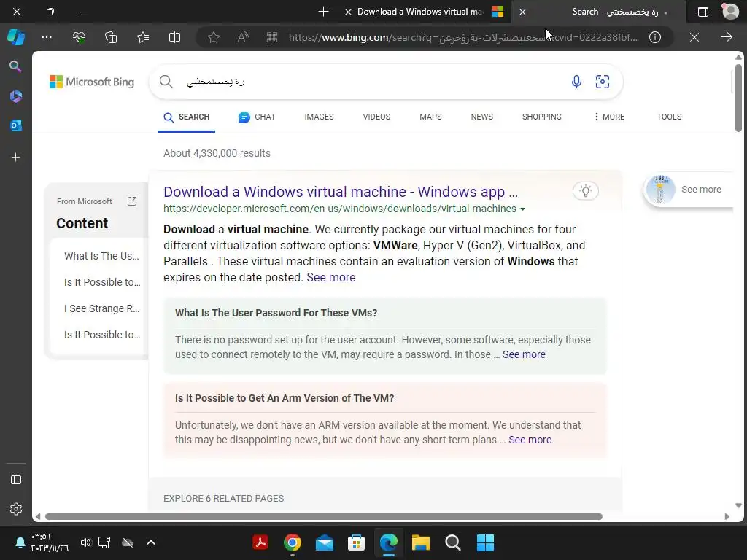
Task: Open Browser essentials heart icon
Action: [x=79, y=37]
